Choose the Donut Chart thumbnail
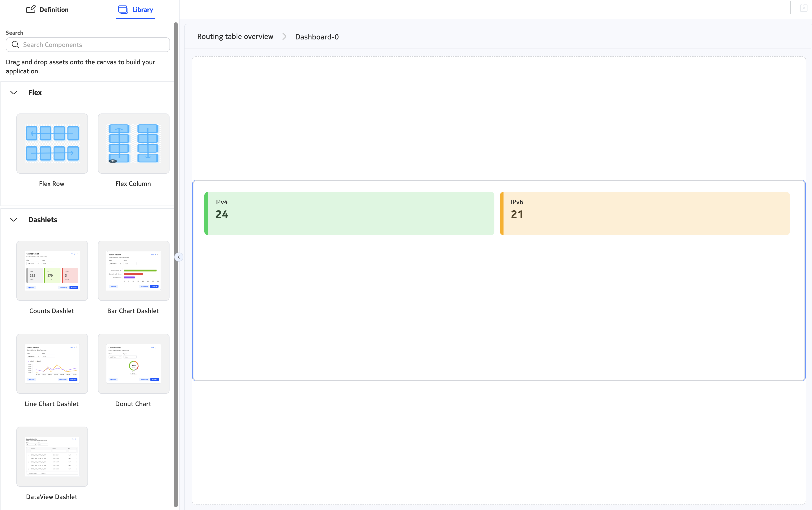This screenshot has height=510, width=812. pos(134,364)
